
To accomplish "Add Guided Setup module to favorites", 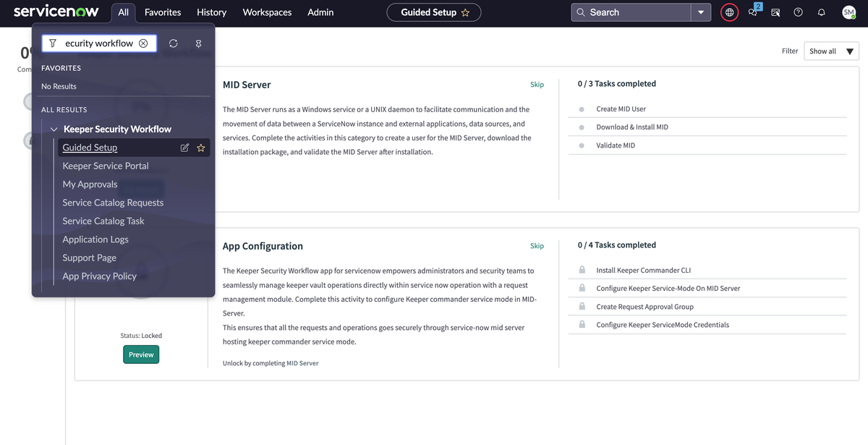I will click(x=201, y=148).
